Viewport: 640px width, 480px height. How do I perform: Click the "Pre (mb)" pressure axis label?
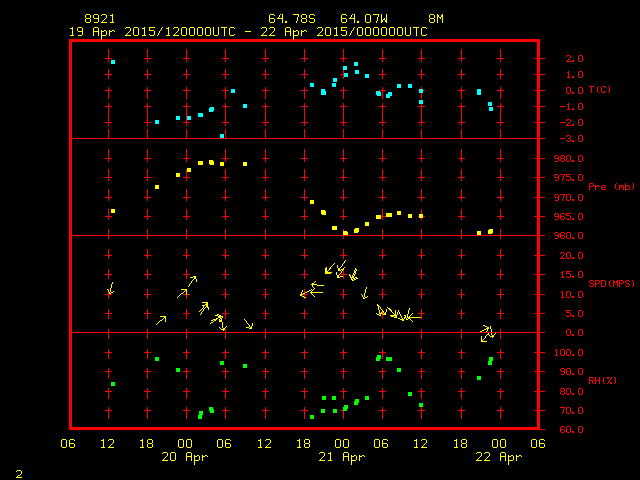click(611, 187)
